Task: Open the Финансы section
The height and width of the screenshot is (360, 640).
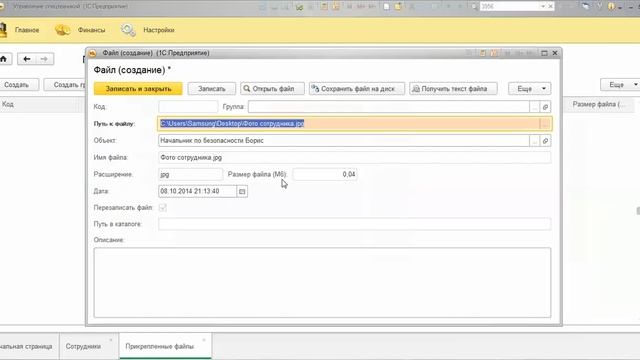Action: pyautogui.click(x=91, y=30)
